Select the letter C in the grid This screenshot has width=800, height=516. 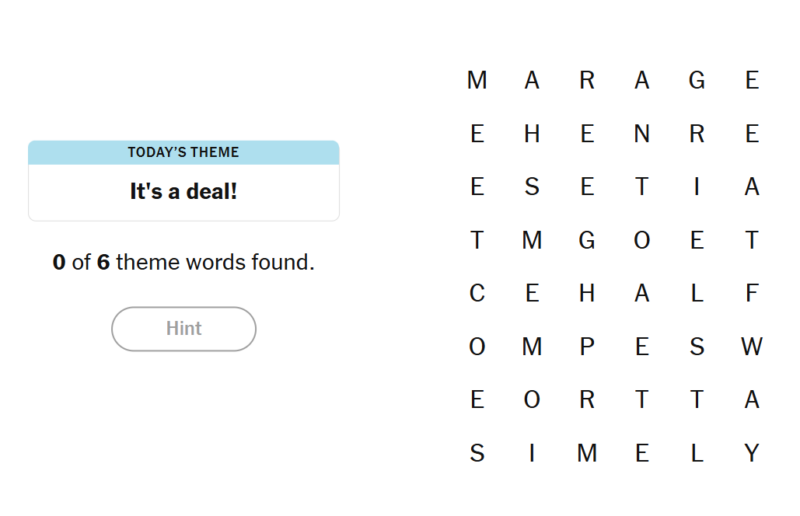(x=477, y=293)
